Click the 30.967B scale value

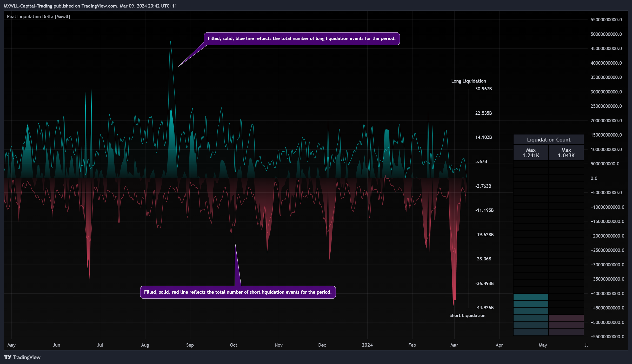(483, 89)
